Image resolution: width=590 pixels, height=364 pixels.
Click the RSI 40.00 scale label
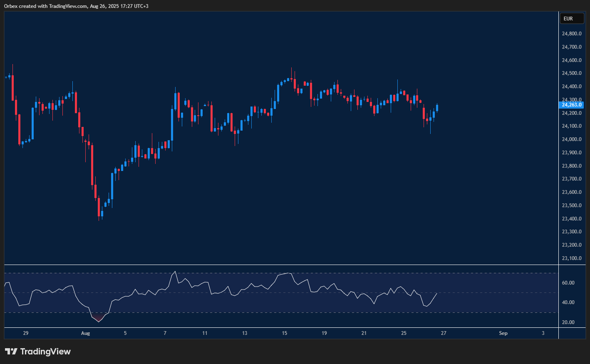coord(568,302)
